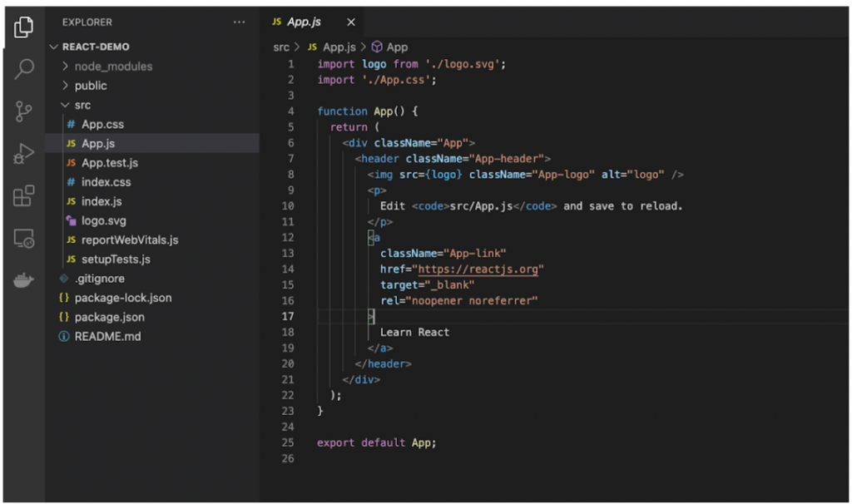Image resolution: width=852 pixels, height=504 pixels.
Task: Open the Search view icon
Action: pyautogui.click(x=23, y=69)
